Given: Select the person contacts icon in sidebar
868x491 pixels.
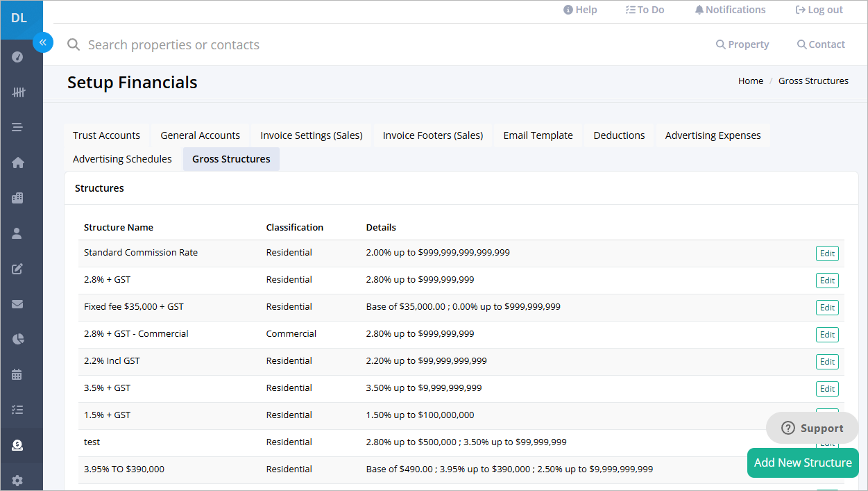Looking at the screenshot, I should (18, 233).
